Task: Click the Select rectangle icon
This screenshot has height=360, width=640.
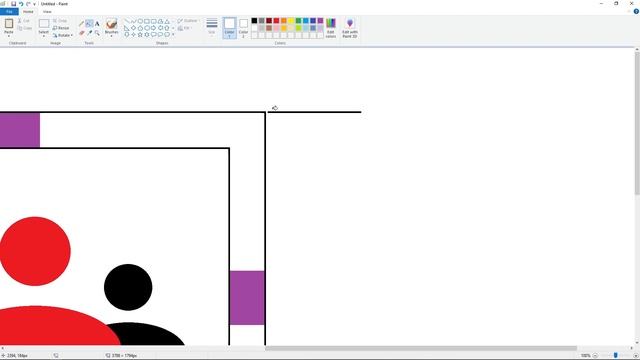Action: [44, 24]
